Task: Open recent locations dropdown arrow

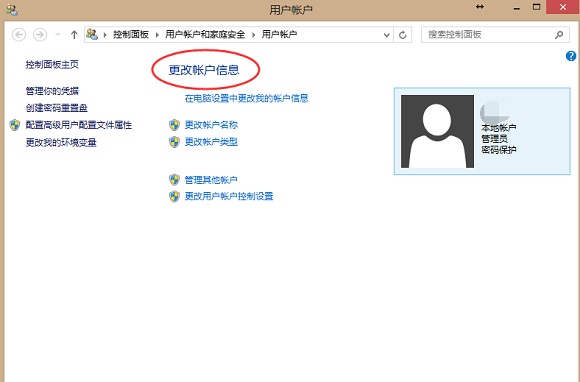Action: [57, 35]
